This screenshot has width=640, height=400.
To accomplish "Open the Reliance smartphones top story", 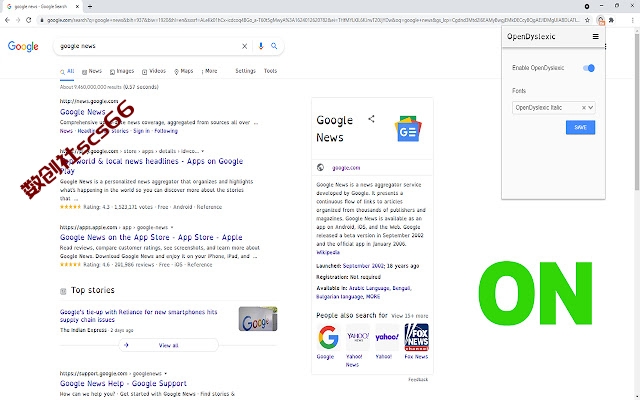I will pyautogui.click(x=139, y=316).
